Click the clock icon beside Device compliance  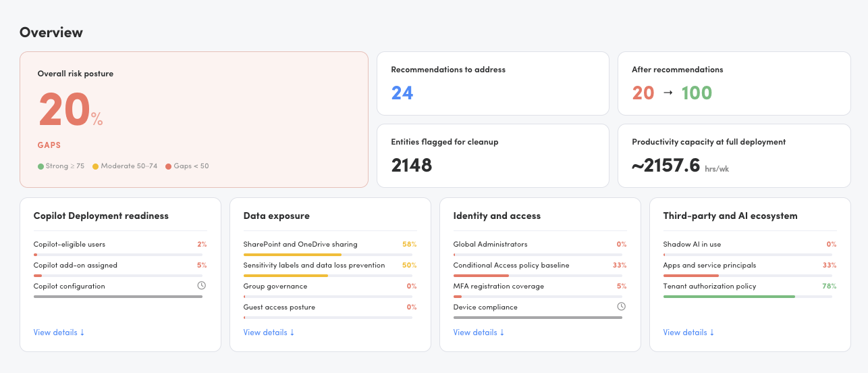(621, 307)
